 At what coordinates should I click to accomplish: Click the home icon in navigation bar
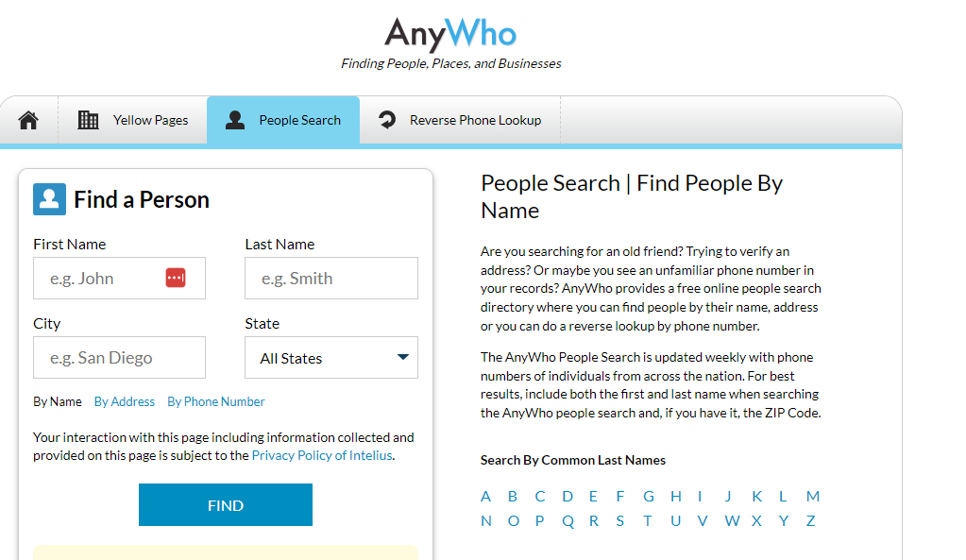click(x=28, y=120)
